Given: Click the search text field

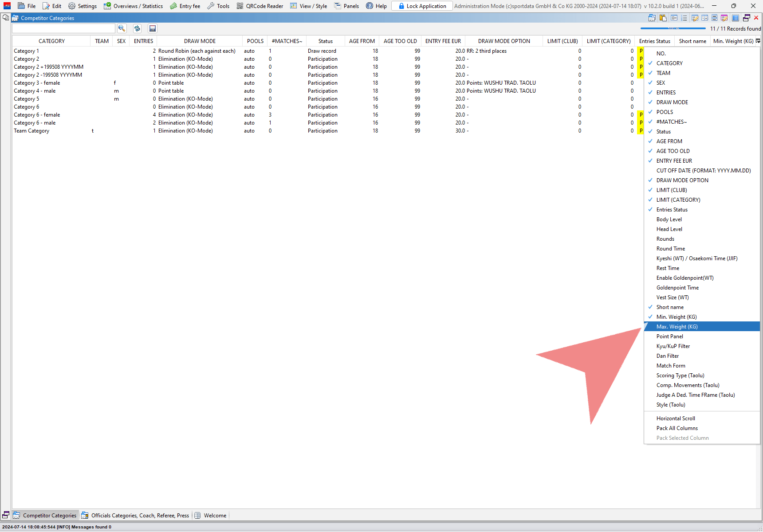Looking at the screenshot, I should coord(63,28).
